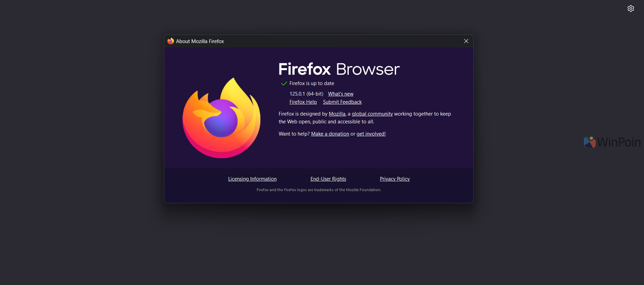The image size is (644, 285).
Task: Click the About Mozilla Firefox title text
Action: coord(200,41)
